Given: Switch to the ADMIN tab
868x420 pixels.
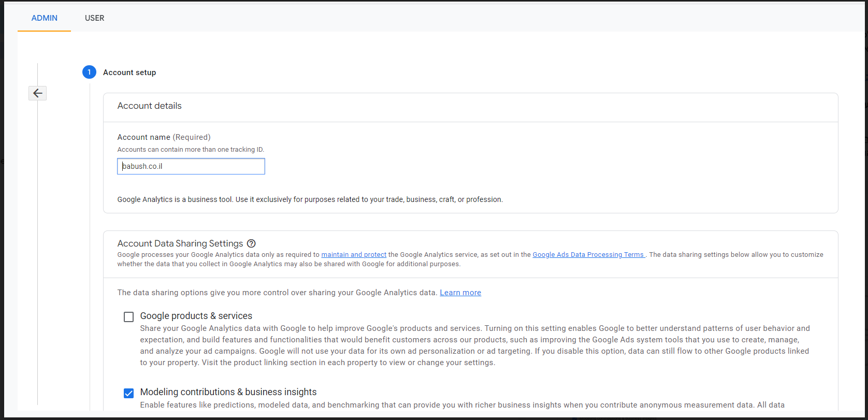Looking at the screenshot, I should 45,18.
